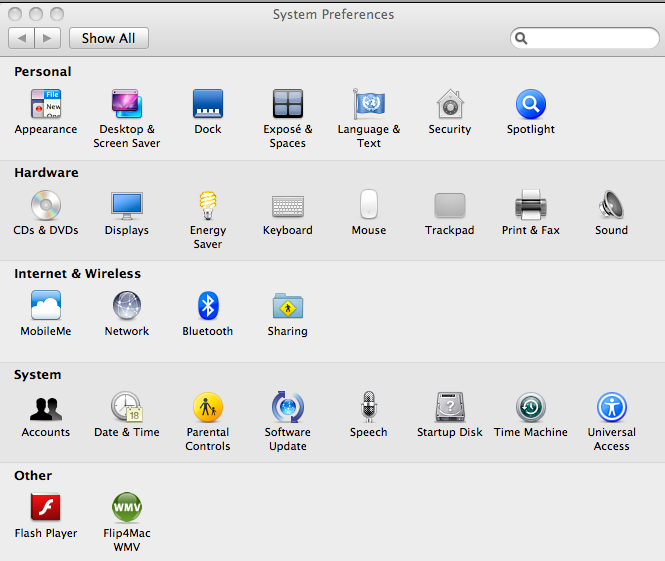665x561 pixels.
Task: Open Spotlight preferences
Action: tap(530, 105)
